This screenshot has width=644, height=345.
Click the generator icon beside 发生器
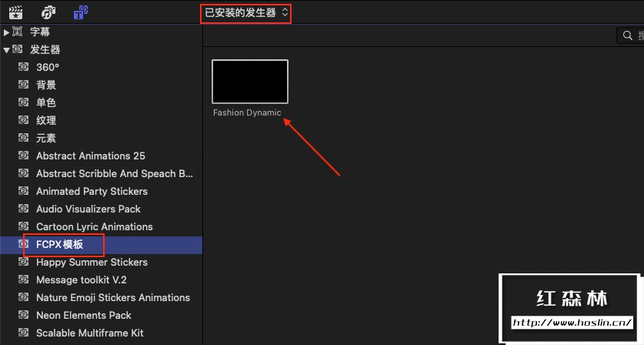[17, 49]
